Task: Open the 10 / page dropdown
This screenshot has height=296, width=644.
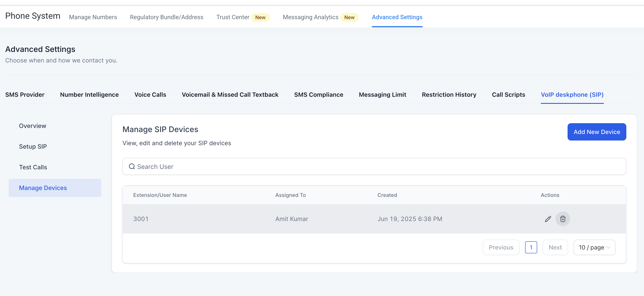Action: tap(594, 247)
